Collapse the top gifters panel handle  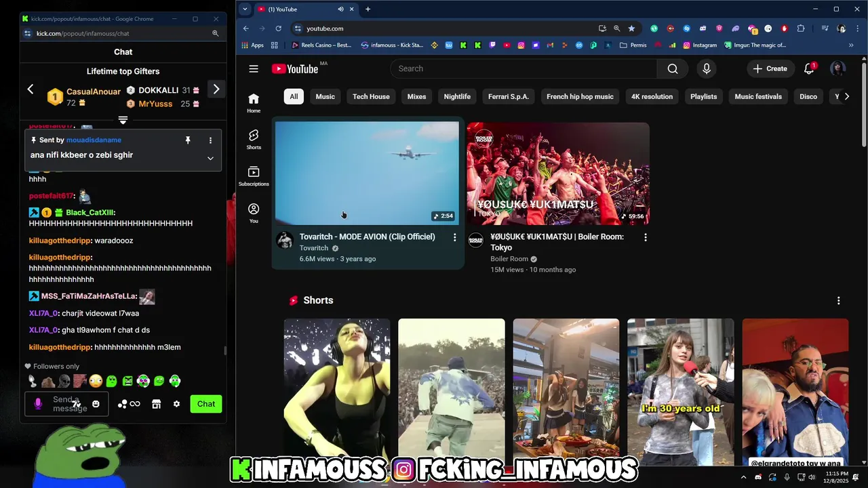[123, 120]
